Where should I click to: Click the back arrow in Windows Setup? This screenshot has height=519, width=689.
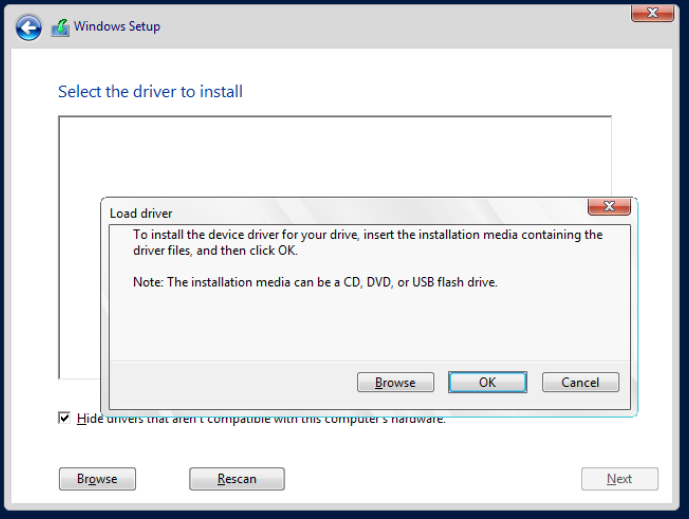(29, 27)
